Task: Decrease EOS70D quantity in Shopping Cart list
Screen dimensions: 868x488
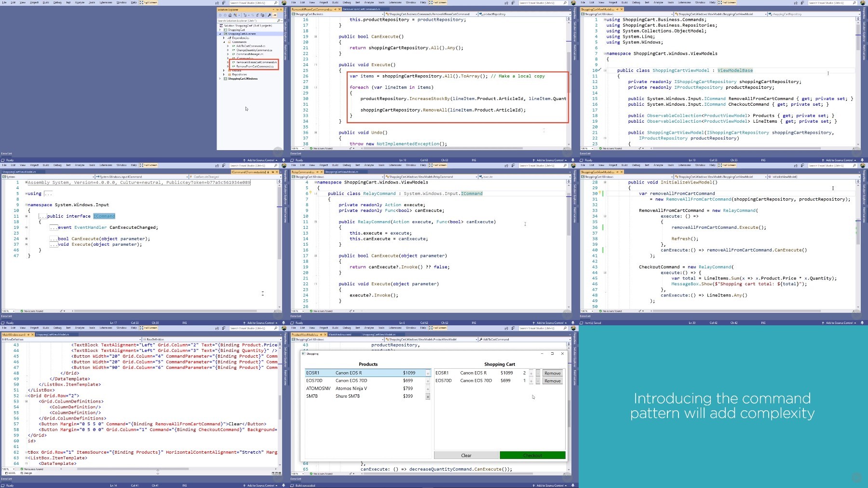Action: 538,381
